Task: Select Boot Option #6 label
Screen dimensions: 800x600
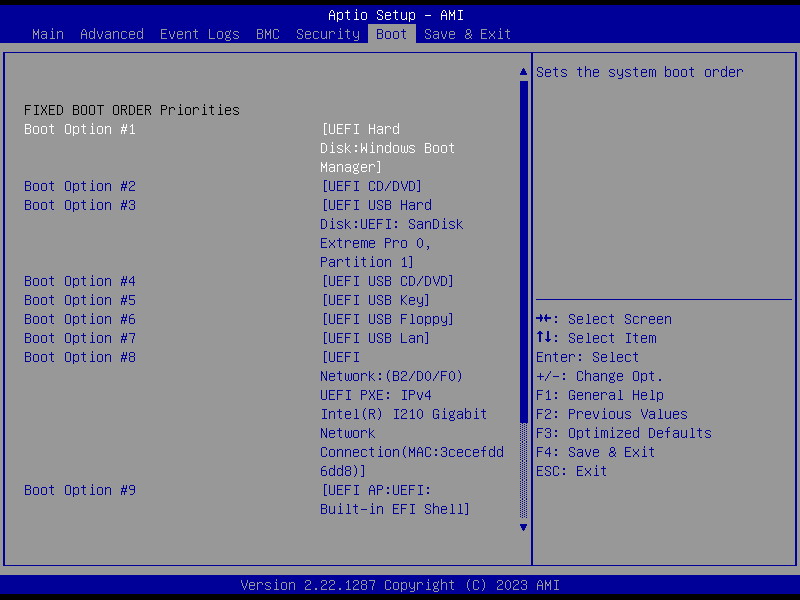Action: click(x=80, y=319)
